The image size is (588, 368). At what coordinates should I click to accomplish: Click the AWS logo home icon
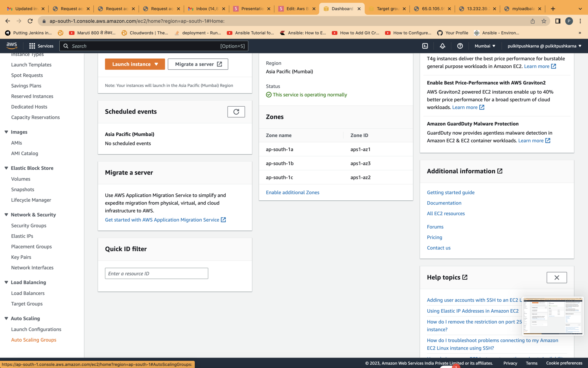12,46
